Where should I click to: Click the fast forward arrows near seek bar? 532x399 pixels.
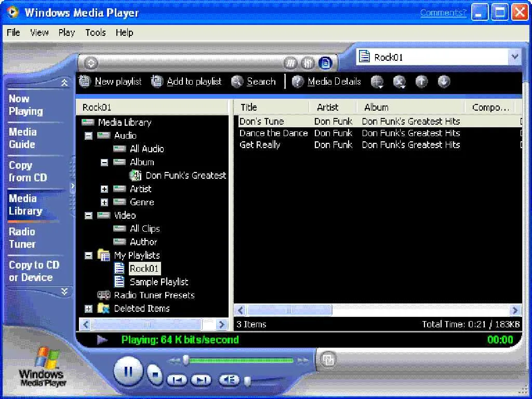[303, 361]
